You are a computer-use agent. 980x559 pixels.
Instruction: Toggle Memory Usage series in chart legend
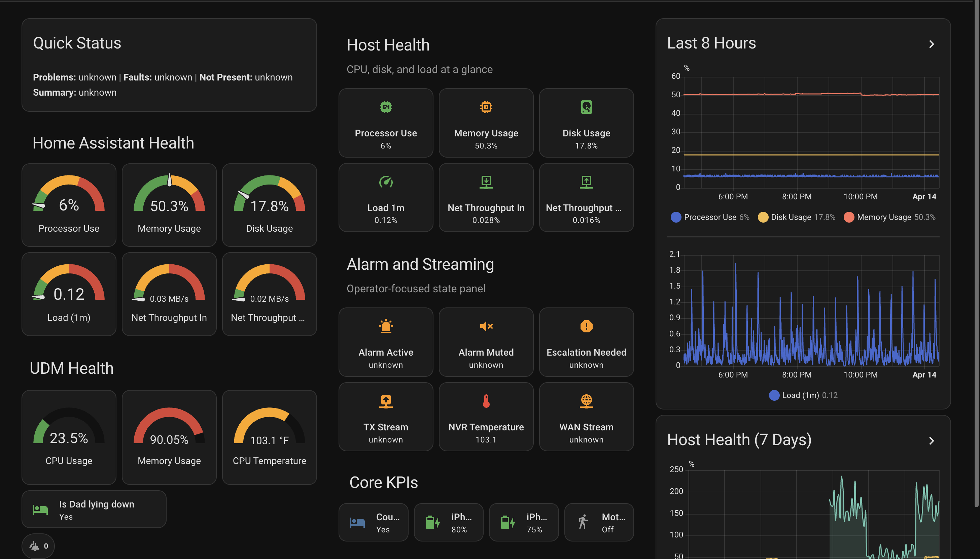pos(889,217)
